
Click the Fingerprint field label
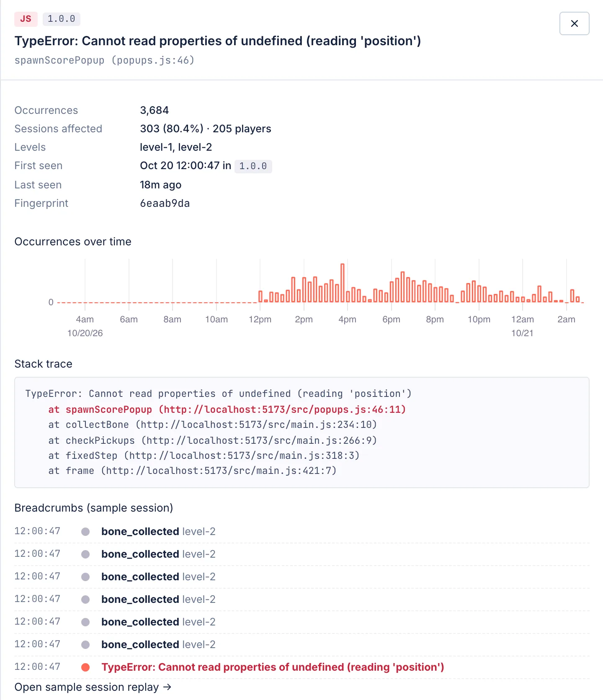[41, 203]
